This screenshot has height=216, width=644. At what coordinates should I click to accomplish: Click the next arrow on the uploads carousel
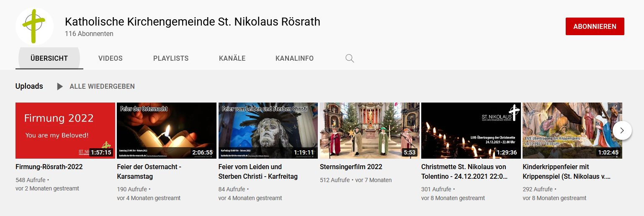pos(622,131)
